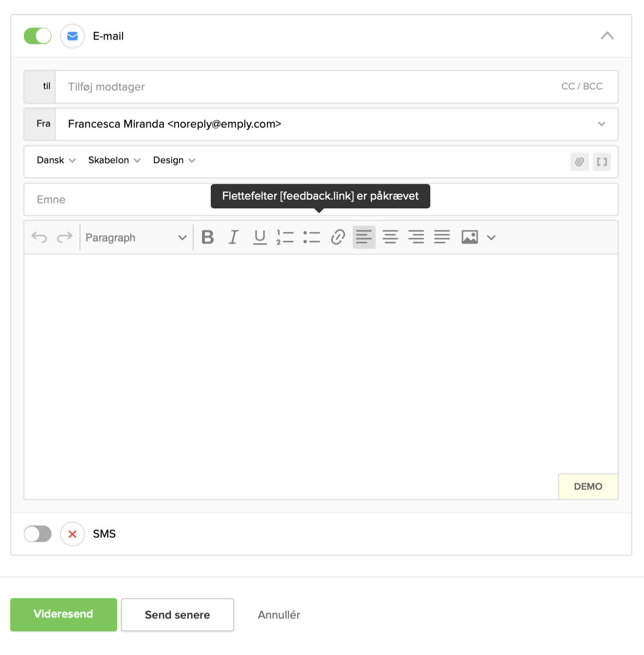
Task: Click the attachment paperclip icon
Action: 580,162
